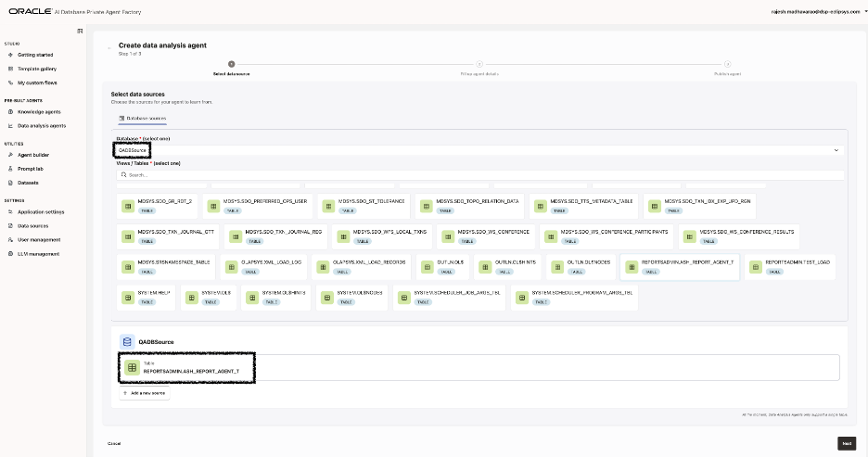The width and height of the screenshot is (868, 458).
Task: Click the Prompt lab icon
Action: tap(10, 169)
